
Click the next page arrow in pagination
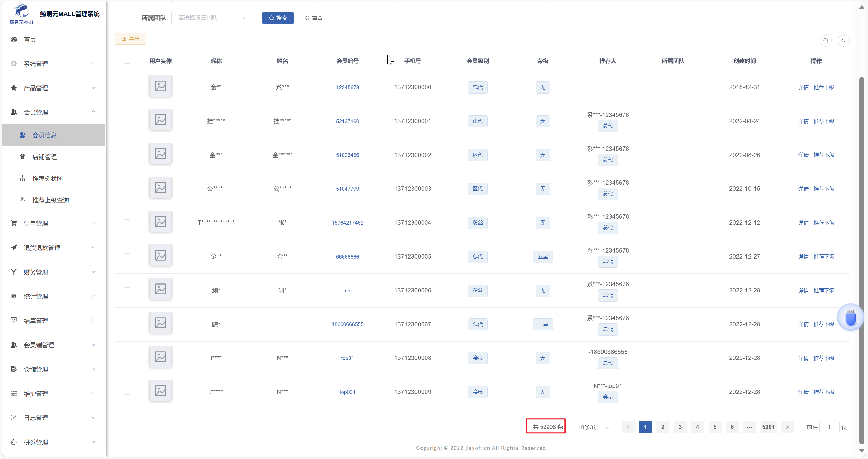pos(787,427)
